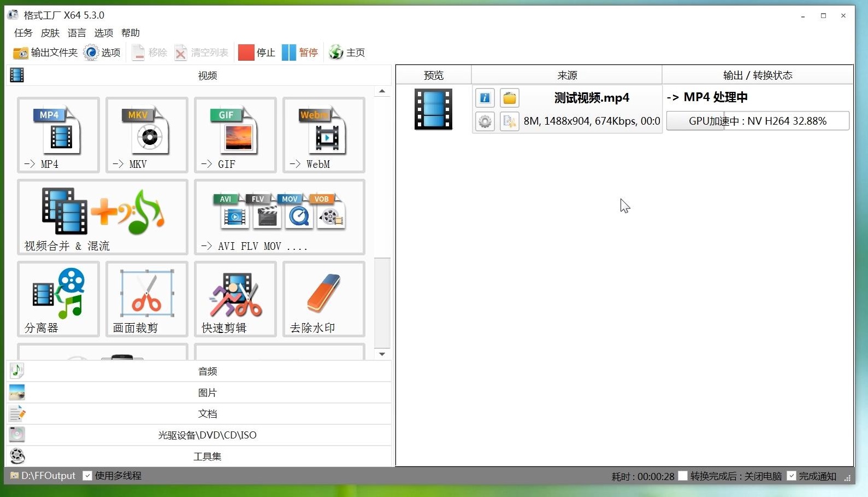Toggle the 使用多线程 checkbox
The height and width of the screenshot is (497, 868).
[87, 476]
